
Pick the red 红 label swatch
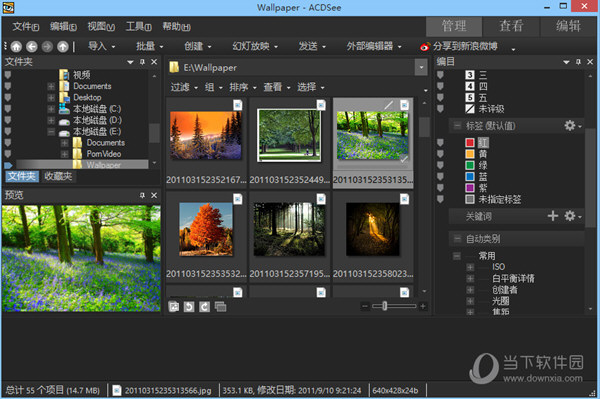[470, 143]
